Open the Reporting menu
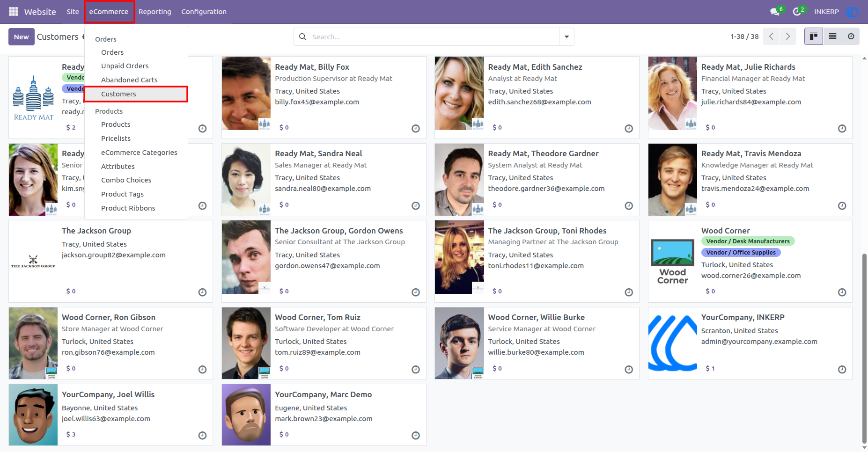The width and height of the screenshot is (868, 452). coord(155,12)
